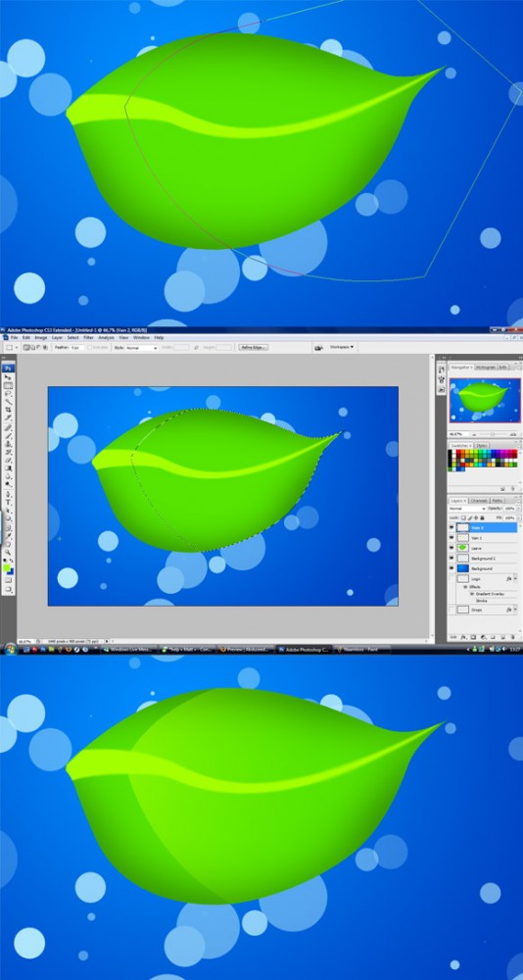Image resolution: width=523 pixels, height=980 pixels.
Task: Open the File menu
Action: click(x=14, y=337)
